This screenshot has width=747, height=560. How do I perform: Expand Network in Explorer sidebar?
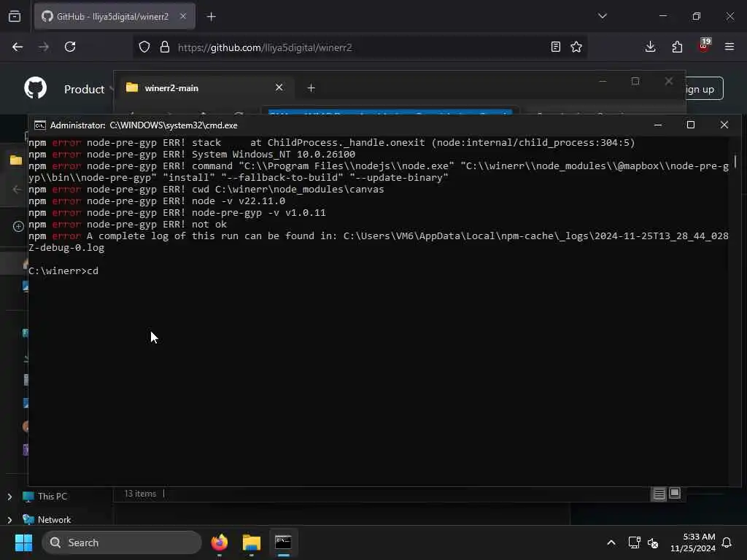point(9,520)
